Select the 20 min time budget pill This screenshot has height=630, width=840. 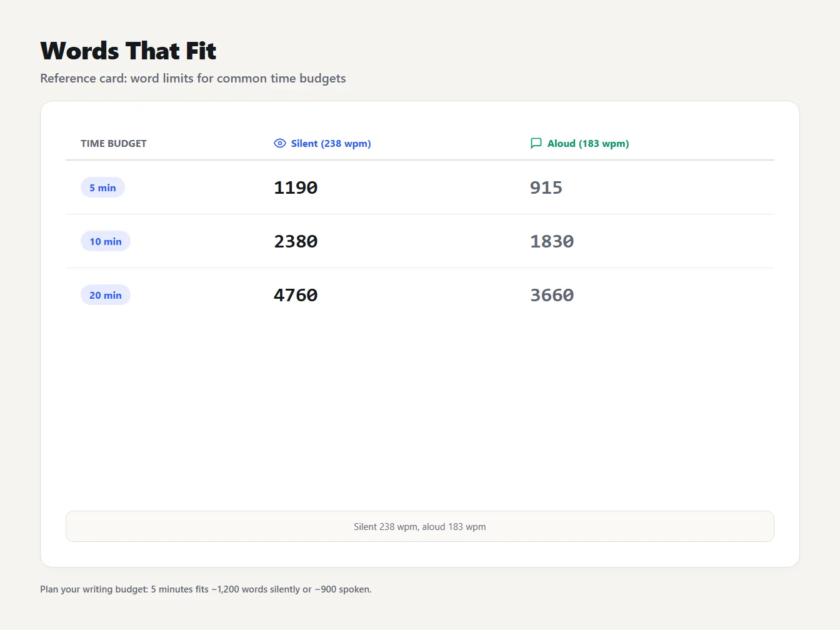106,295
